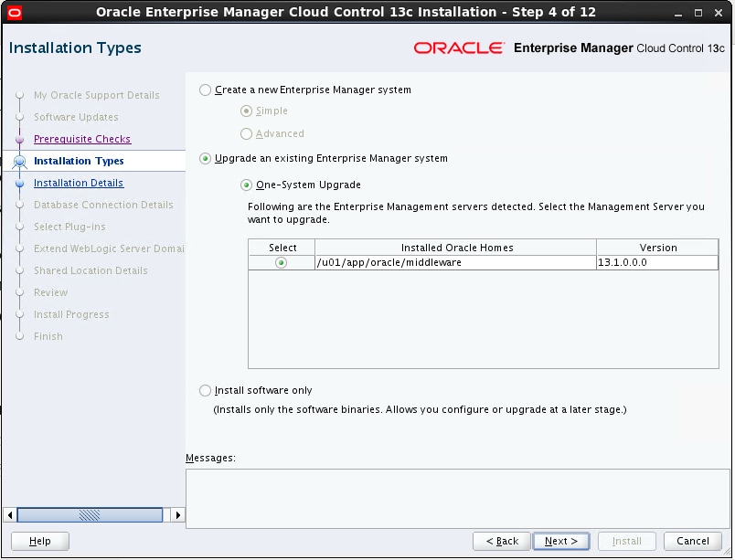Select Create a new Enterprise Manager system

pyautogui.click(x=205, y=90)
